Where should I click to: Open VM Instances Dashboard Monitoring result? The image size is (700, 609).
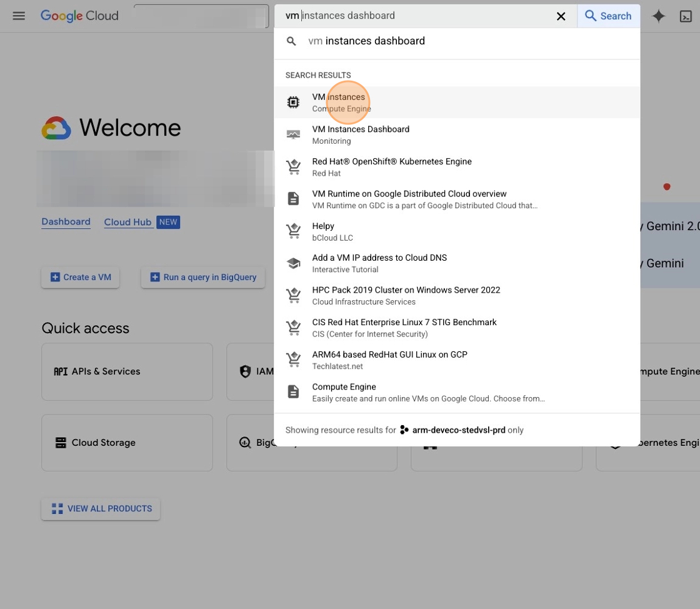[x=457, y=135]
